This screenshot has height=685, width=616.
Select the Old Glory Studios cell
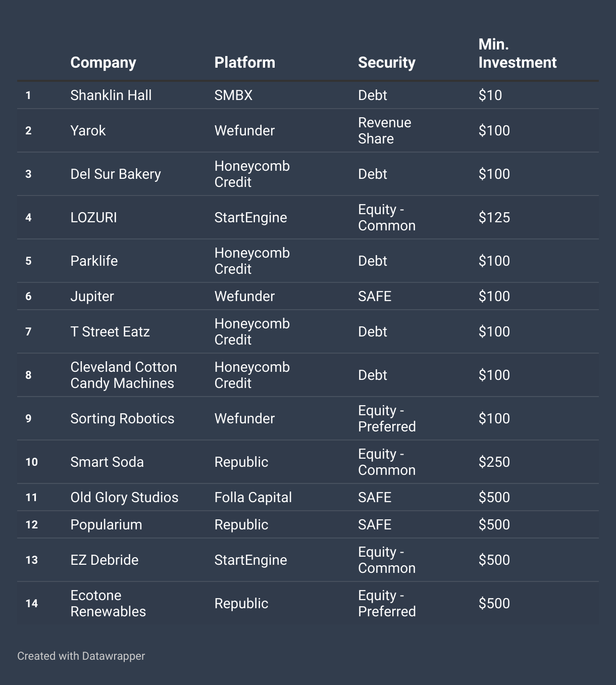point(124,497)
